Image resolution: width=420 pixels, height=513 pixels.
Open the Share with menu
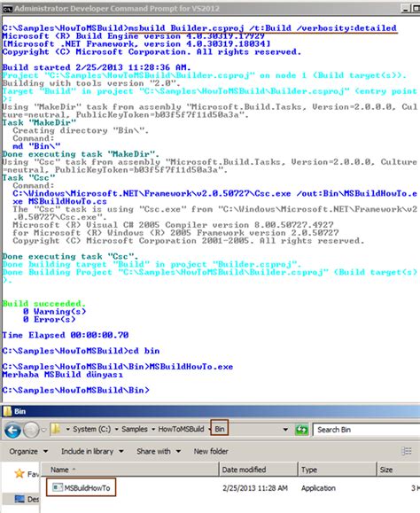[159, 451]
